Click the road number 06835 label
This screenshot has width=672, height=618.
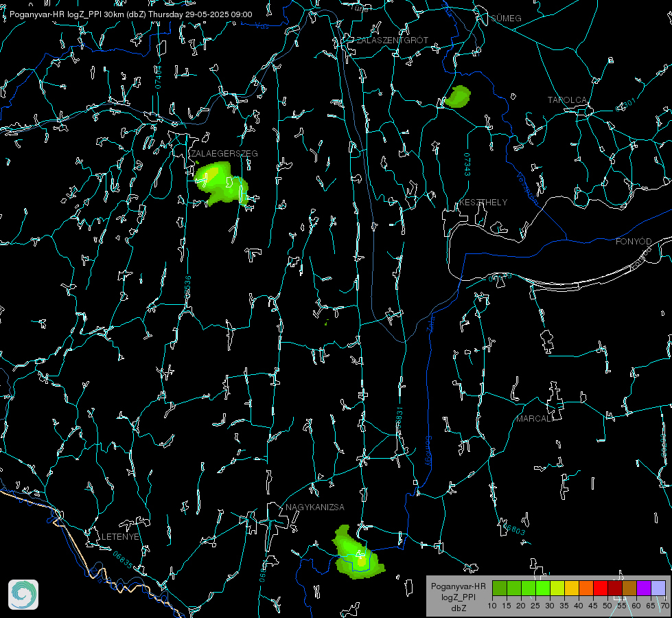click(x=123, y=560)
